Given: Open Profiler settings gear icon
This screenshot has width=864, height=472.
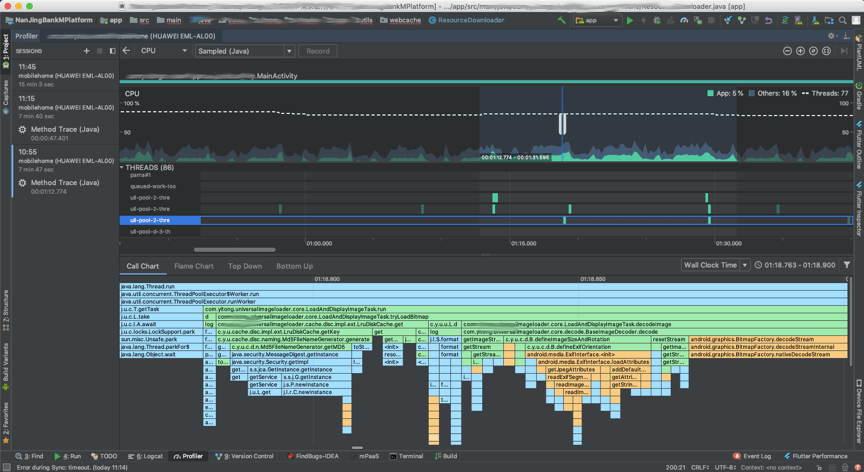Looking at the screenshot, I should click(832, 36).
